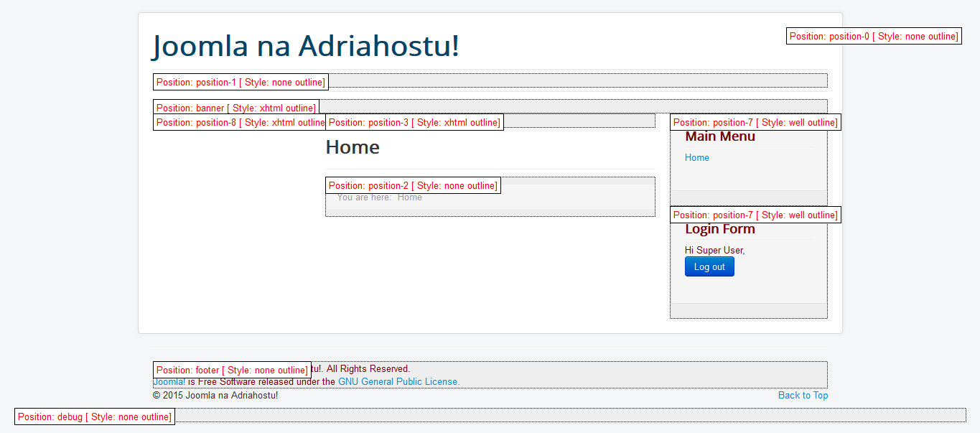Click the 2015 copyright text

215,396
